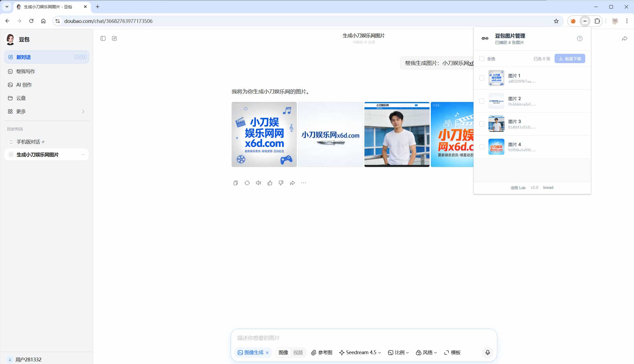
Task: Give a thumbs down to the response
Action: tap(281, 183)
